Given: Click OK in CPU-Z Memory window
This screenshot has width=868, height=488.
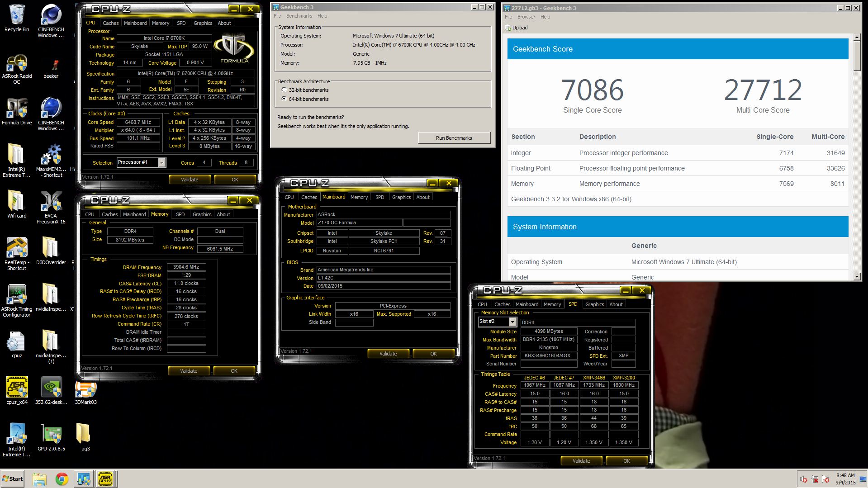Looking at the screenshot, I should (234, 371).
